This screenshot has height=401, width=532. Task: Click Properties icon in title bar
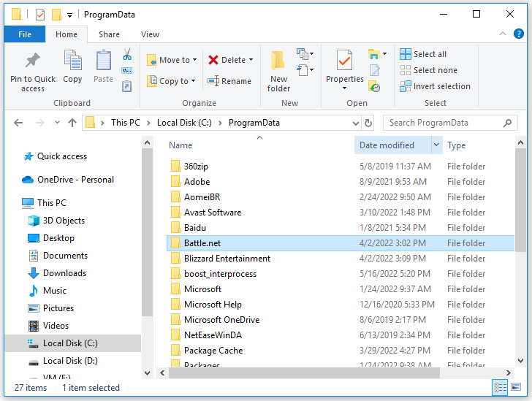click(40, 15)
